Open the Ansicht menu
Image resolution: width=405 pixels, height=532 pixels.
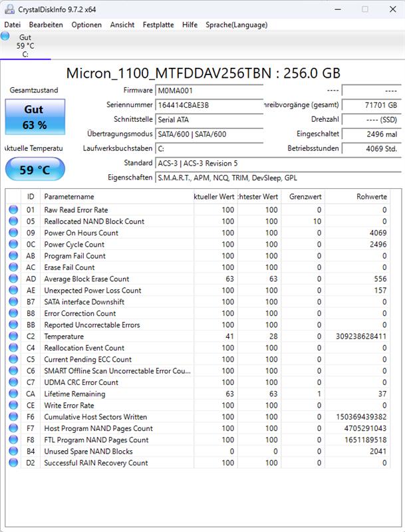(x=122, y=25)
